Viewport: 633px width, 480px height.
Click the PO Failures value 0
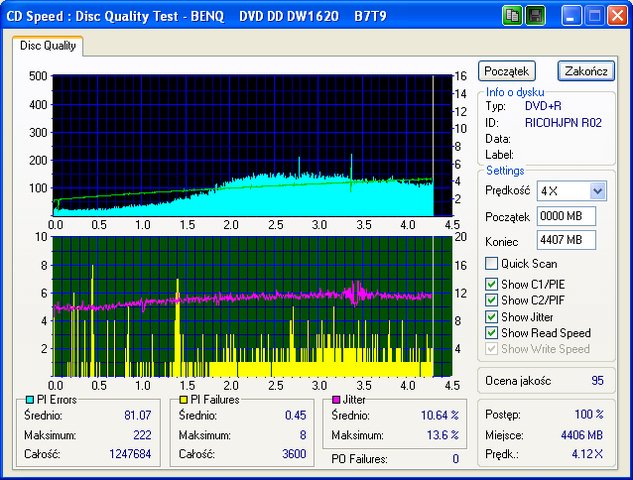click(x=455, y=459)
